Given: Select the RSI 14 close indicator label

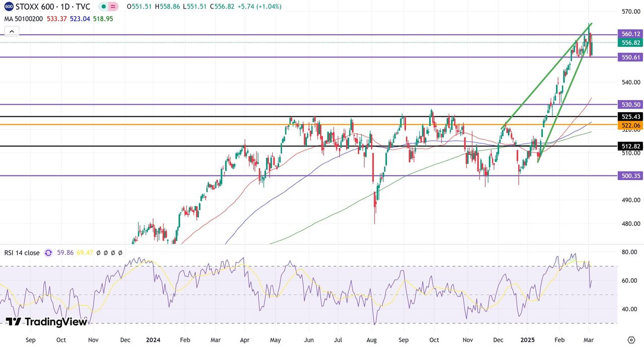Looking at the screenshot, I should pyautogui.click(x=22, y=253).
